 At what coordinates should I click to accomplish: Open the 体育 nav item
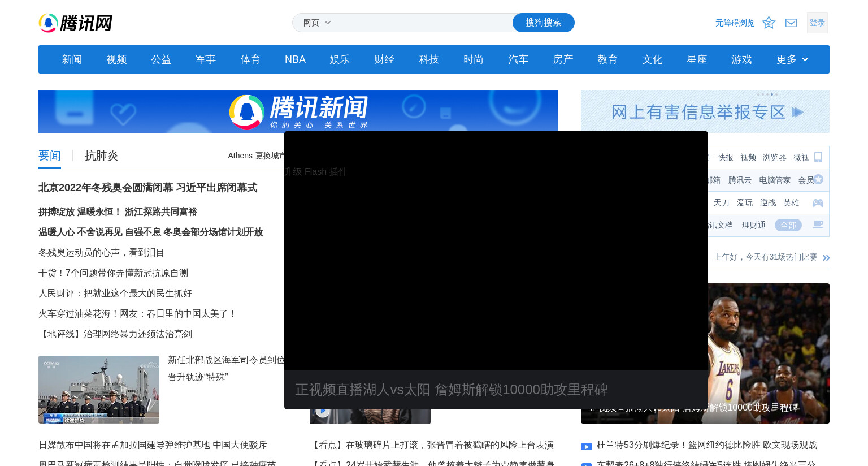click(x=250, y=59)
